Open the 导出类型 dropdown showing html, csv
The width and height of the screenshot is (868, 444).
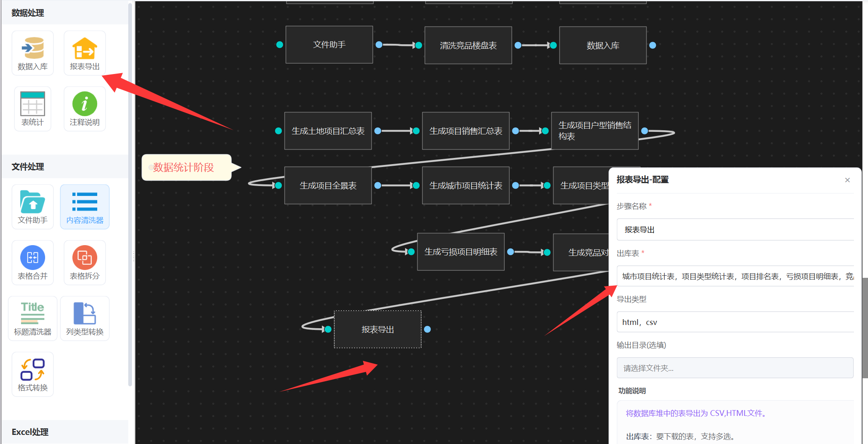pos(735,322)
